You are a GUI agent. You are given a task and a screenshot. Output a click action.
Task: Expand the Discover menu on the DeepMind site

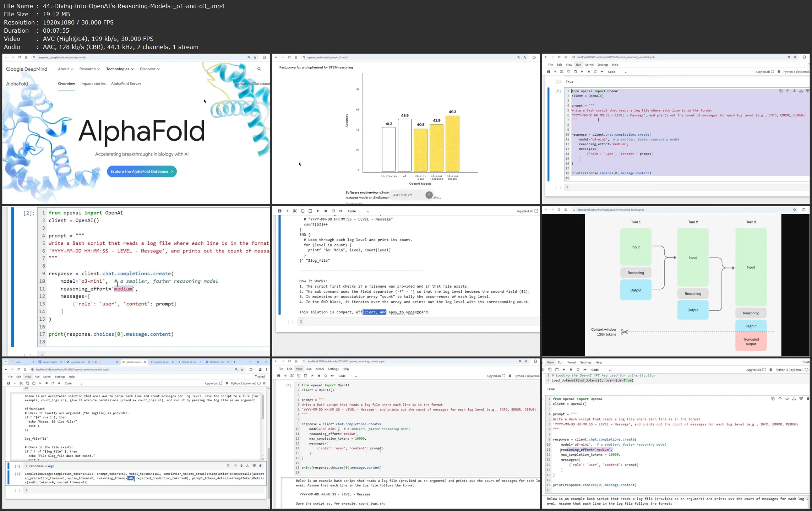[x=150, y=69]
